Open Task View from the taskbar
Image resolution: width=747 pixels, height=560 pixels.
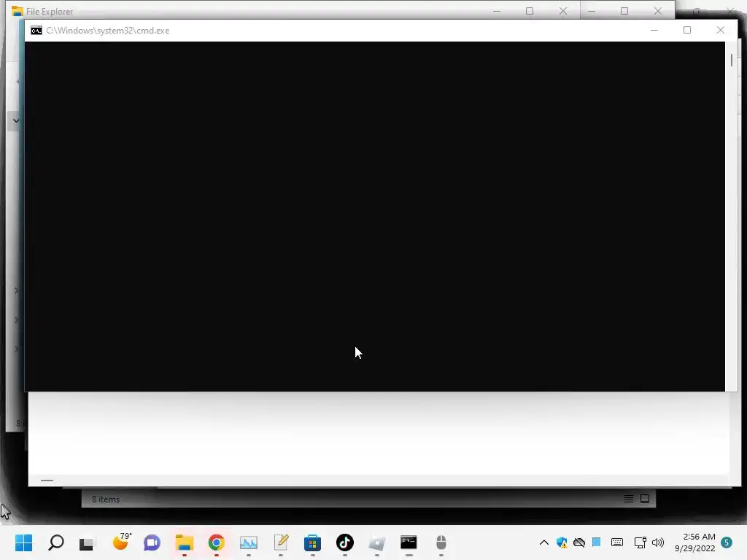(x=87, y=542)
